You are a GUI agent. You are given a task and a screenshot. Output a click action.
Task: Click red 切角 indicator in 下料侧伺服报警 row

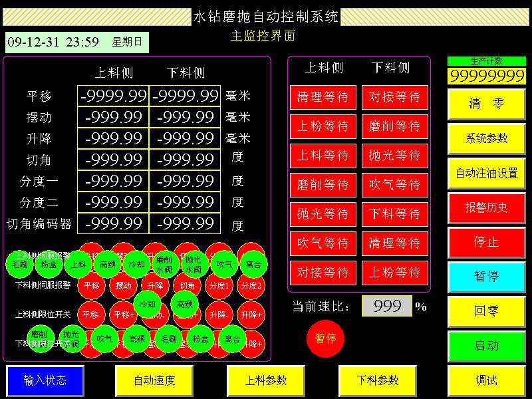187,286
